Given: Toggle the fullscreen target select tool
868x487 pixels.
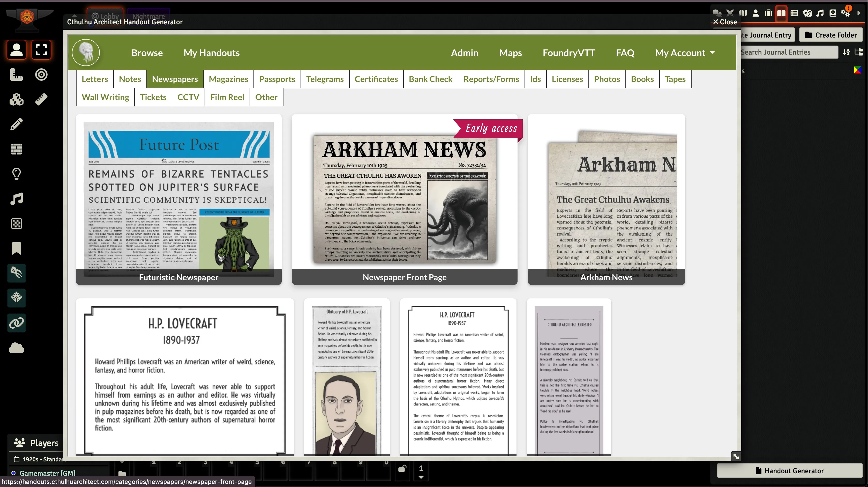Looking at the screenshot, I should tap(41, 50).
